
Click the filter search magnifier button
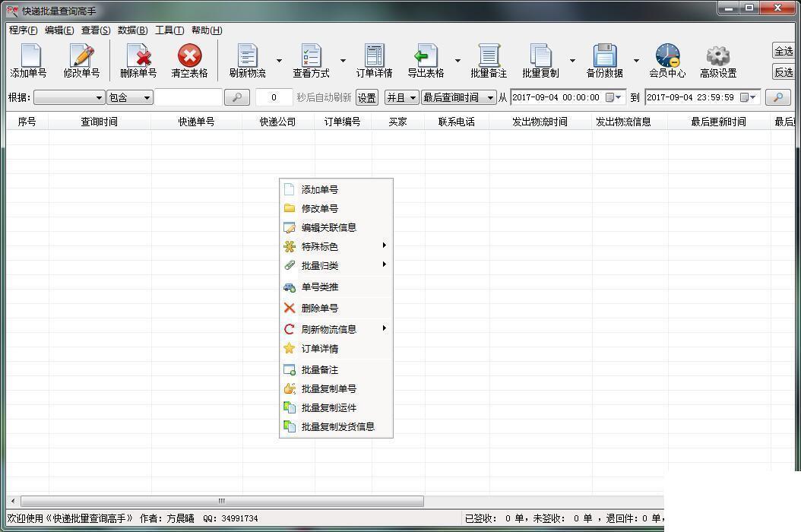coord(237,97)
